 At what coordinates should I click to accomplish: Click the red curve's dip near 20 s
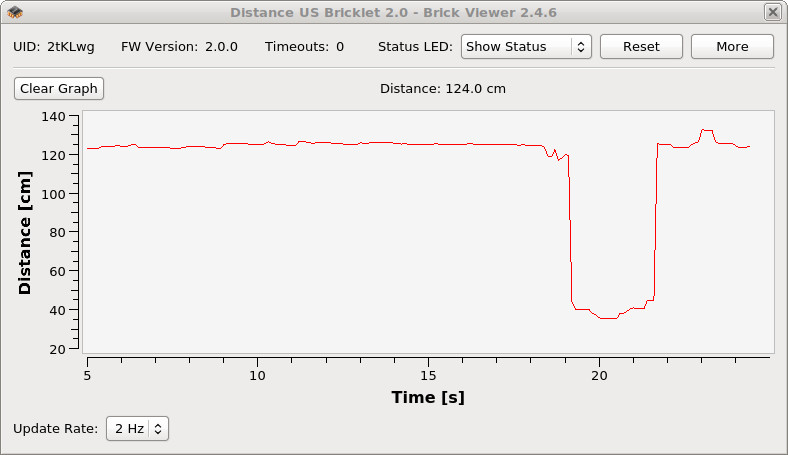[x=606, y=318]
